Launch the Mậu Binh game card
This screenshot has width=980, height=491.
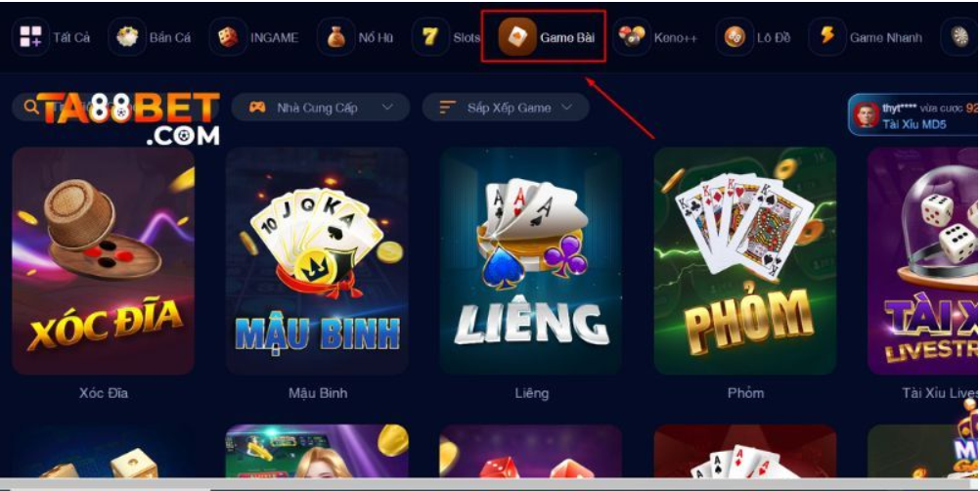tap(318, 261)
